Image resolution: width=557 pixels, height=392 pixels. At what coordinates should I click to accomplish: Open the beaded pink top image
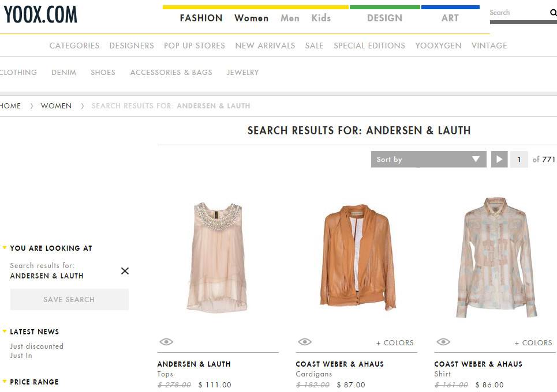pyautogui.click(x=217, y=258)
